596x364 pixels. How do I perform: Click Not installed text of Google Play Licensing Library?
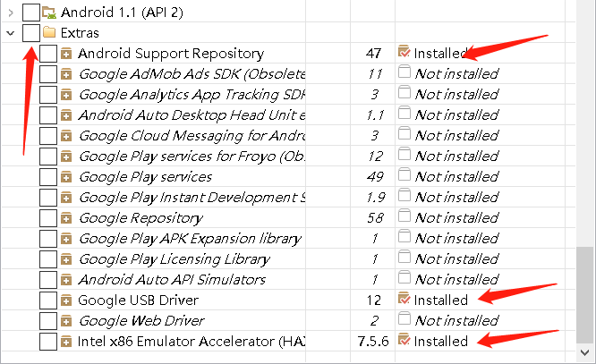click(x=457, y=259)
